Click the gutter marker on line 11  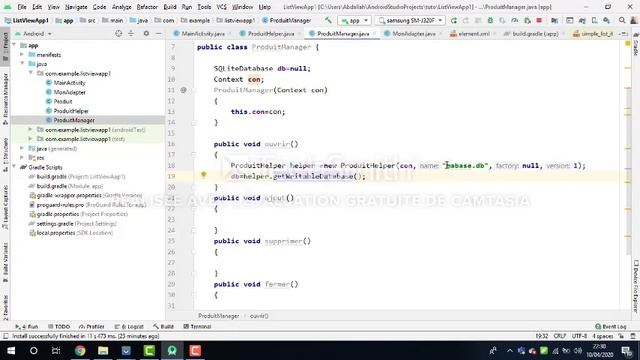click(184, 90)
